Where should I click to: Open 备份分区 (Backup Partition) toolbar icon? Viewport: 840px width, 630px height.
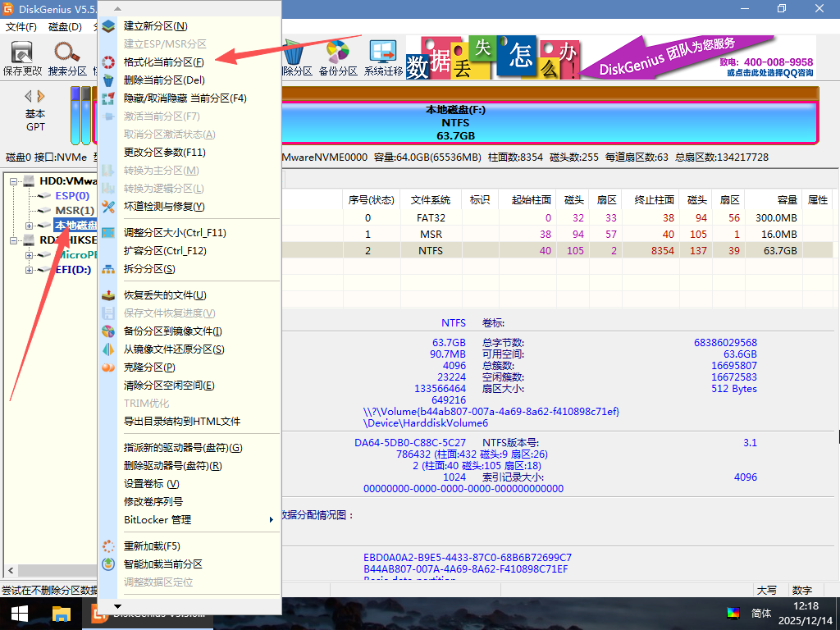tap(338, 58)
